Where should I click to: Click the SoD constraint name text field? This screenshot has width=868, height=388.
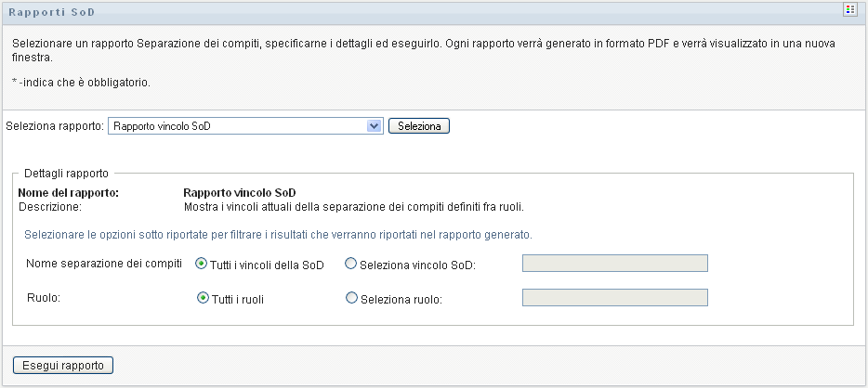click(x=615, y=264)
